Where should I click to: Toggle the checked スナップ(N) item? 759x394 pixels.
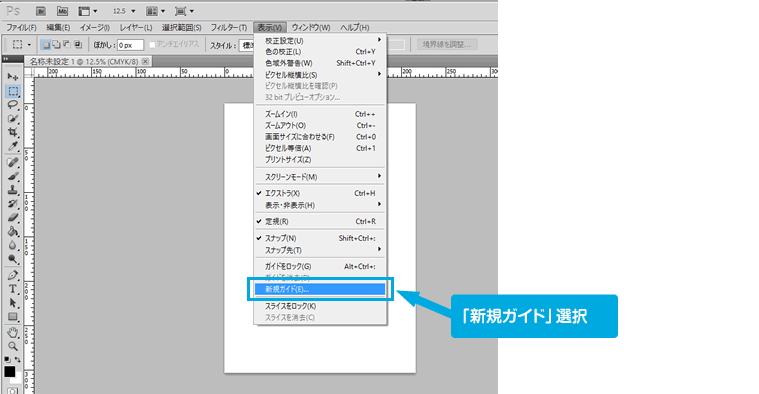pos(319,238)
